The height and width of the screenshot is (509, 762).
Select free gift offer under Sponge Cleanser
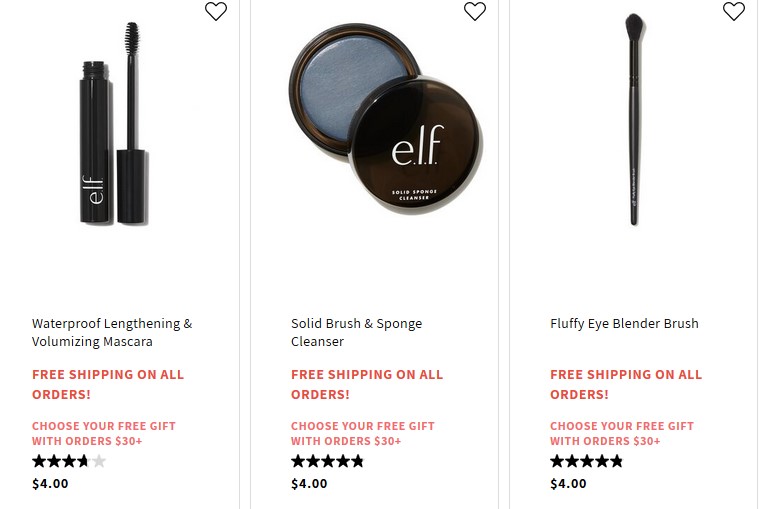click(x=362, y=433)
